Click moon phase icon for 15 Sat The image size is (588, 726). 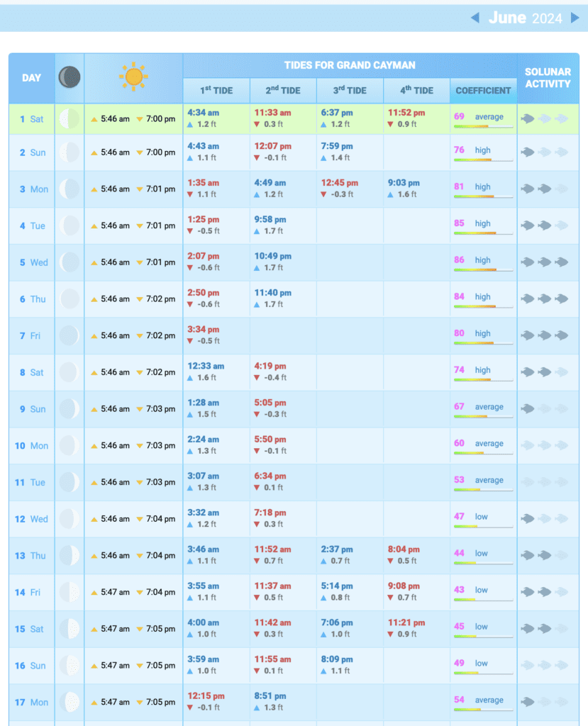[70, 629]
